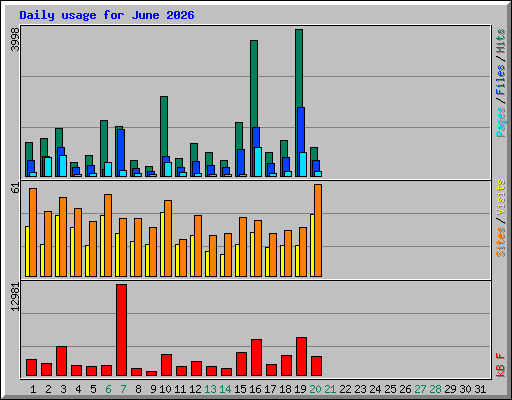Image resolution: width=512 pixels, height=400 pixels.
Task: Click green weekend day label 13
Action: (210, 389)
